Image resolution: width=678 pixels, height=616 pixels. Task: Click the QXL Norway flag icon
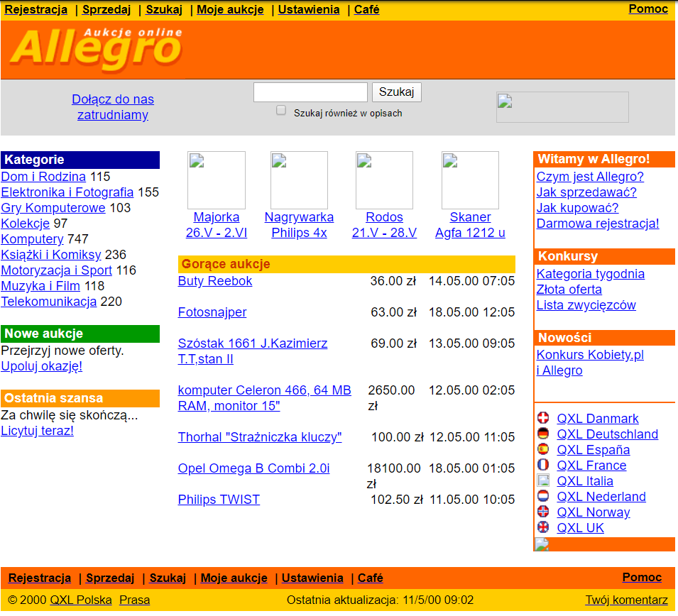tap(543, 512)
